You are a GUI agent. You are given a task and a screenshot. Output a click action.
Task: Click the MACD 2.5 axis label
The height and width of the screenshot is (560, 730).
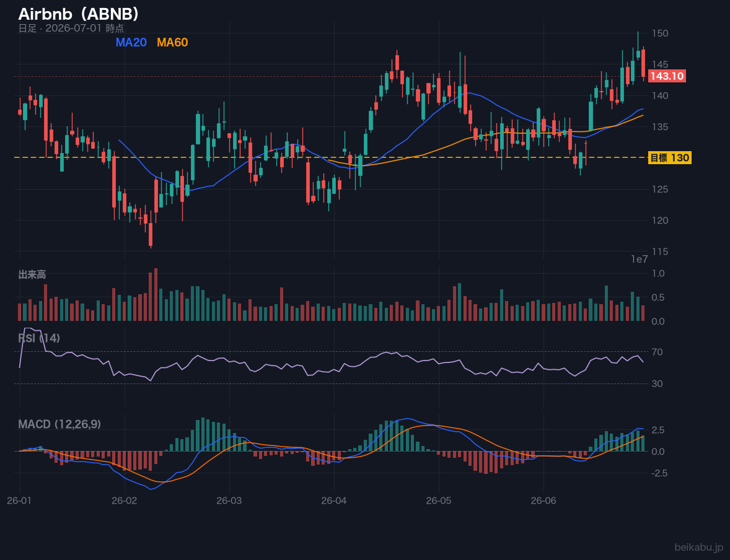[658, 430]
